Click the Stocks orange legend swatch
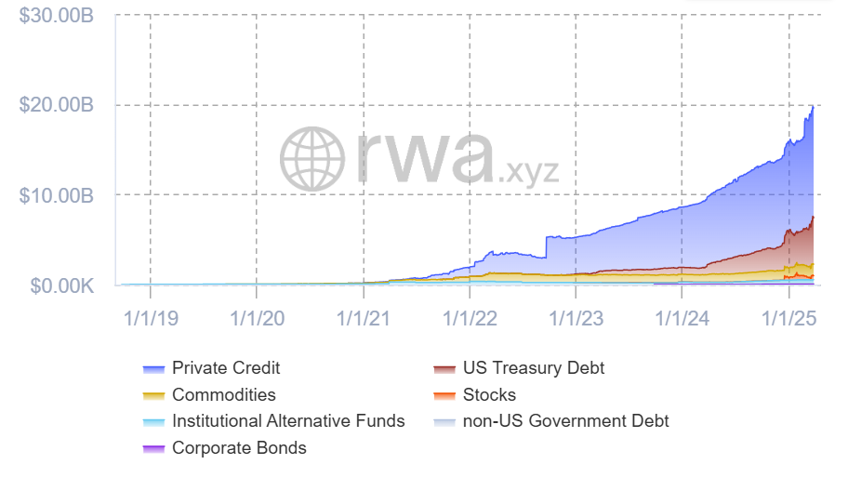Image resolution: width=848 pixels, height=504 pixels. pyautogui.click(x=444, y=396)
